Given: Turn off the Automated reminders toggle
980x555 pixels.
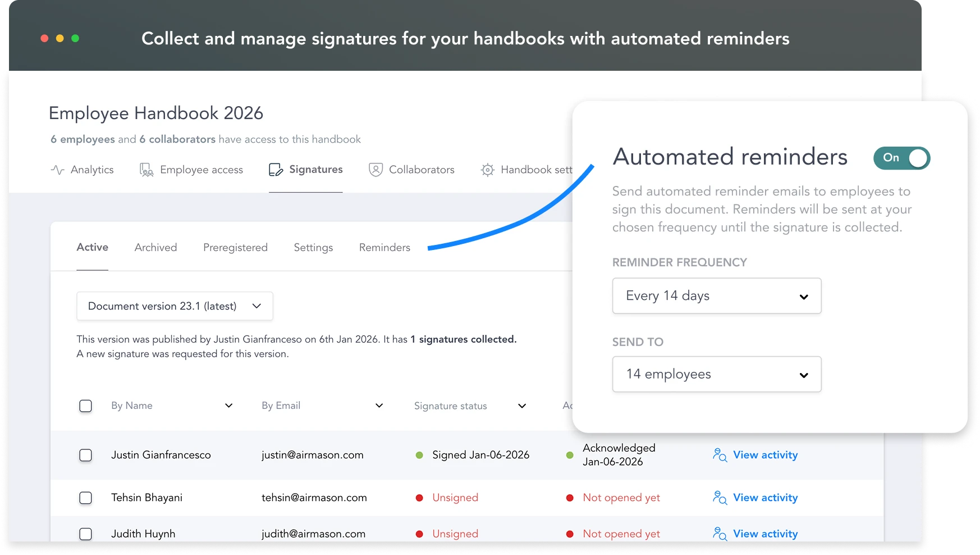Looking at the screenshot, I should (x=901, y=158).
